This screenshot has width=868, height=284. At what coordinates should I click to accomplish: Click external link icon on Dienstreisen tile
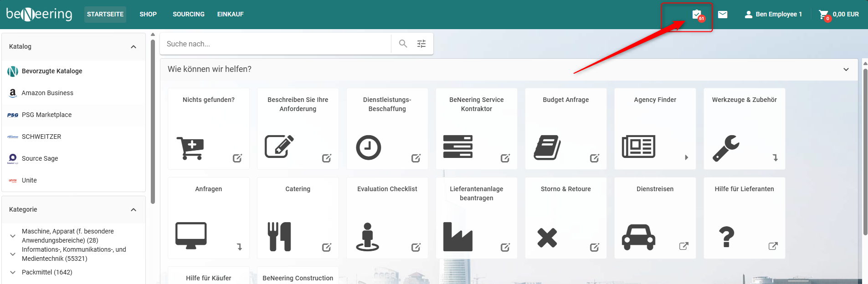point(684,246)
